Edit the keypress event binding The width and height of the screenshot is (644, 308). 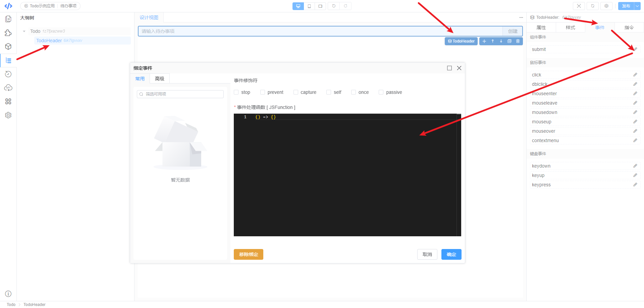635,185
